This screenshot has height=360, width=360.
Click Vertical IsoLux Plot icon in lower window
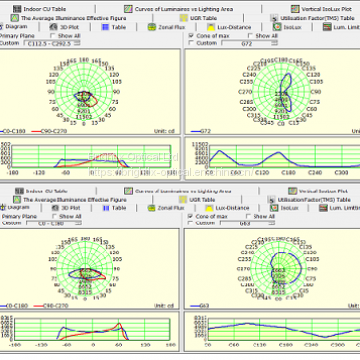292,191
